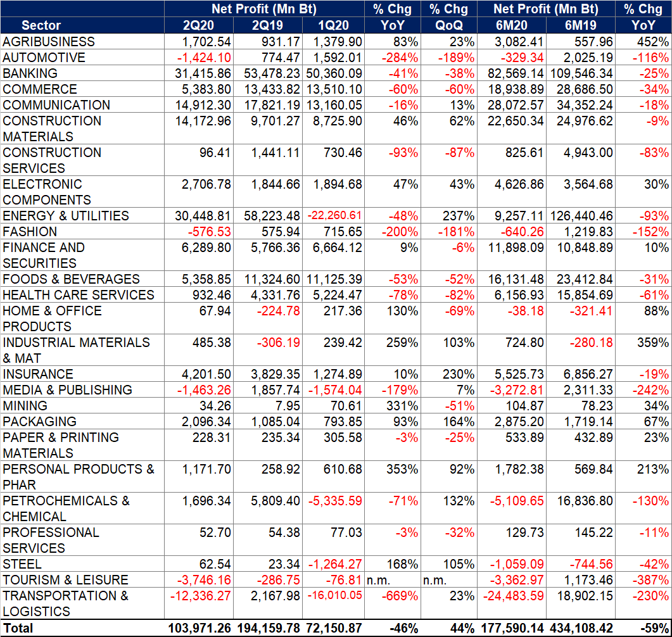Viewport: 672px width, 637px height.
Task: Select the Total row label
Action: (x=18, y=628)
